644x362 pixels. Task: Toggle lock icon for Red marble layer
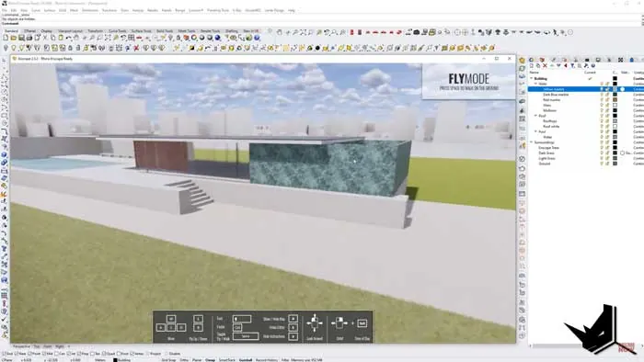click(607, 99)
